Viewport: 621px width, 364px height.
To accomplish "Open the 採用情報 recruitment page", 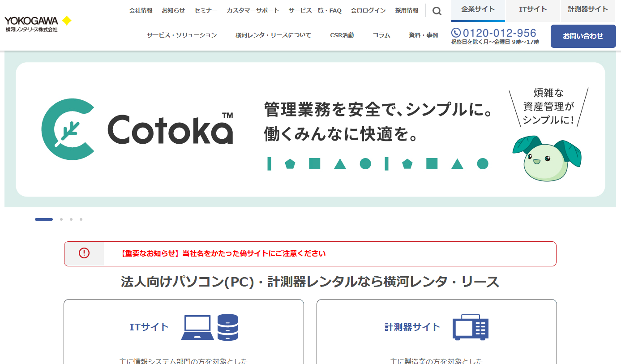I will tap(406, 10).
